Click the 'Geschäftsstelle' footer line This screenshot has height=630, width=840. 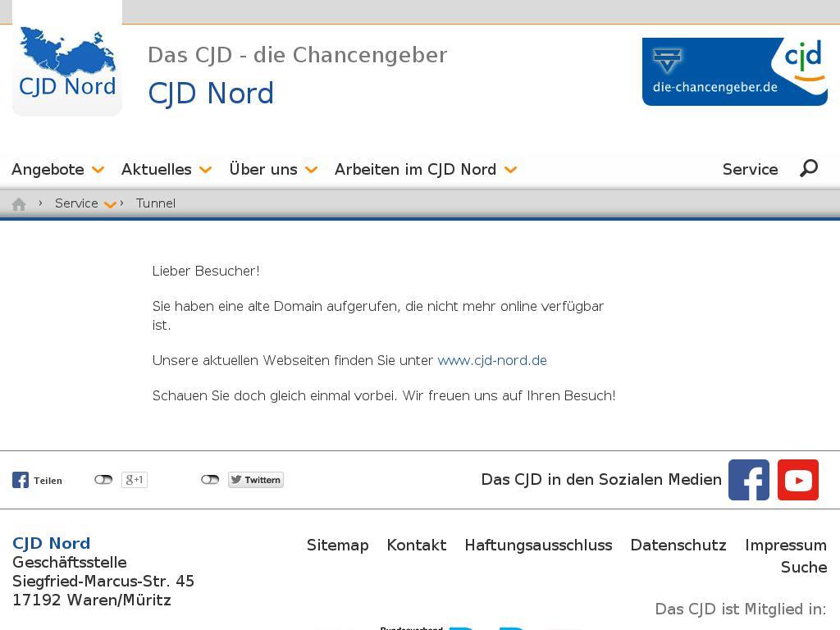tap(70, 562)
